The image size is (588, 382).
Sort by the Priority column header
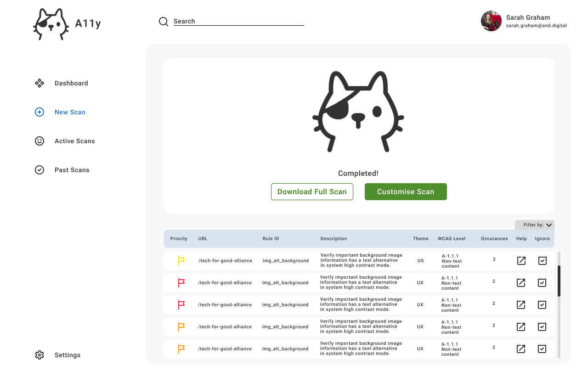click(179, 239)
